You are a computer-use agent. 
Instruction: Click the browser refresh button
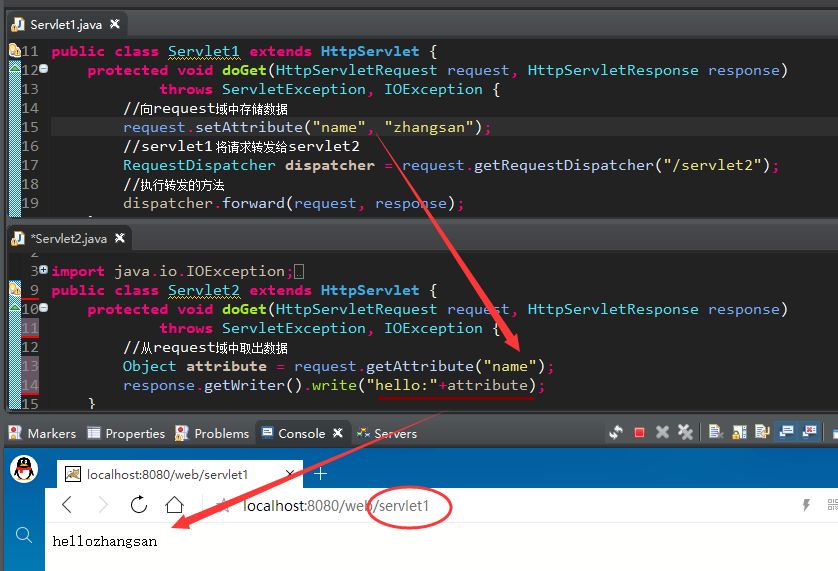[x=139, y=505]
